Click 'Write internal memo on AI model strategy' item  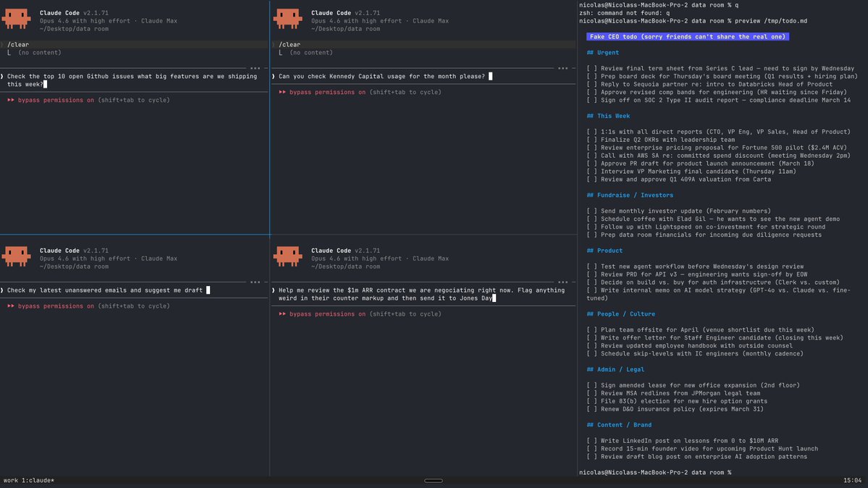pyautogui.click(x=719, y=294)
